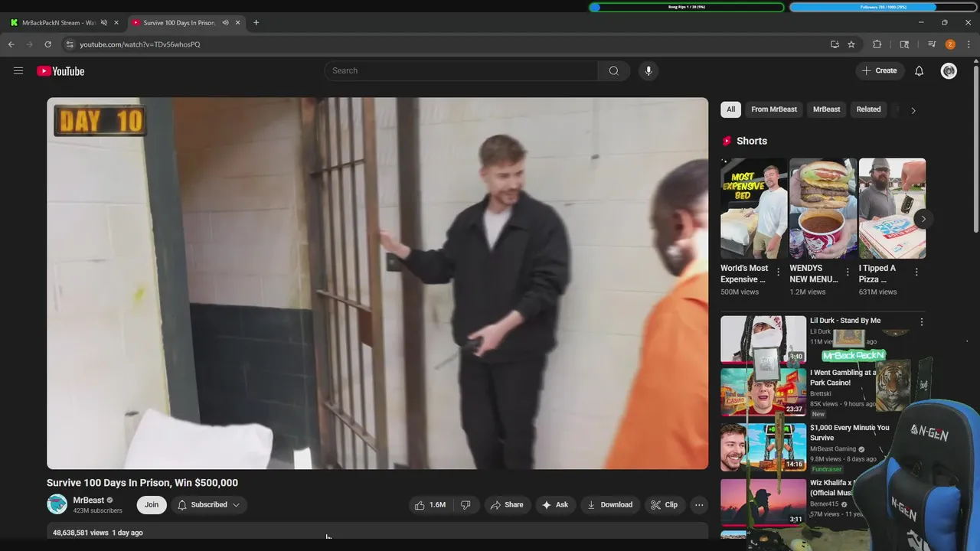Open MrBeast channel avatar
Image resolution: width=980 pixels, height=551 pixels.
coord(57,504)
